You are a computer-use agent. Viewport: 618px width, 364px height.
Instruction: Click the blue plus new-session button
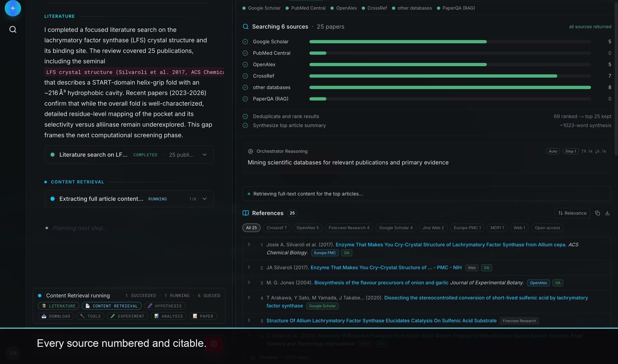[13, 8]
